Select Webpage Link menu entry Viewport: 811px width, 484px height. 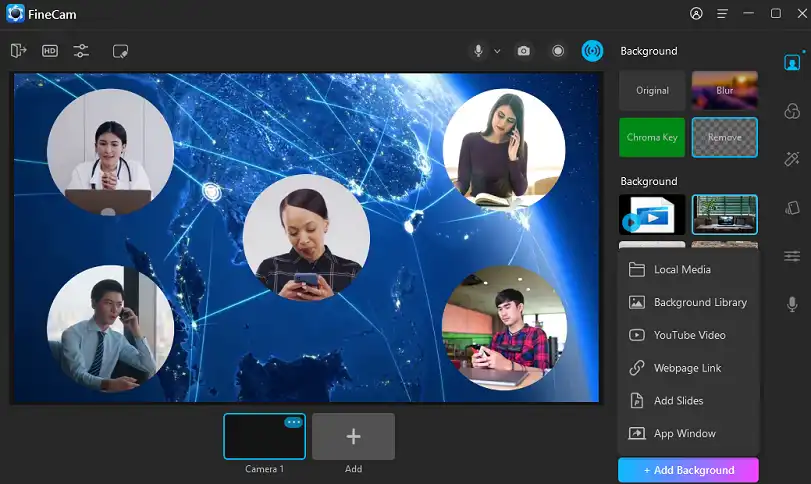pos(688,368)
